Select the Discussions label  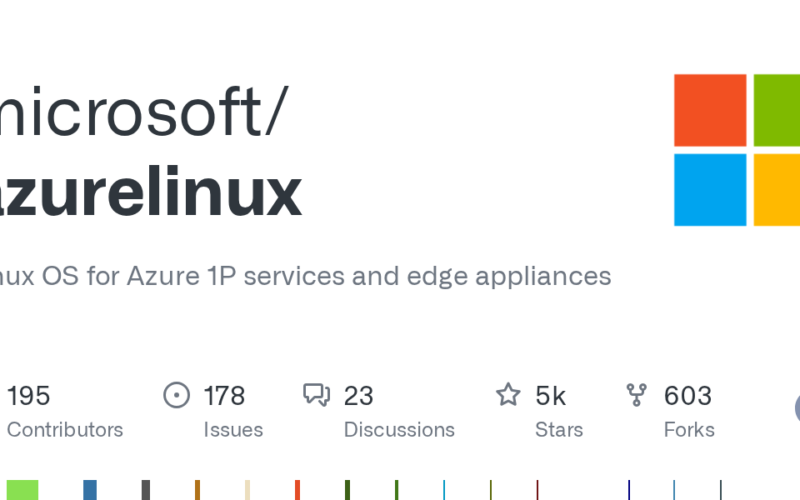[399, 430]
